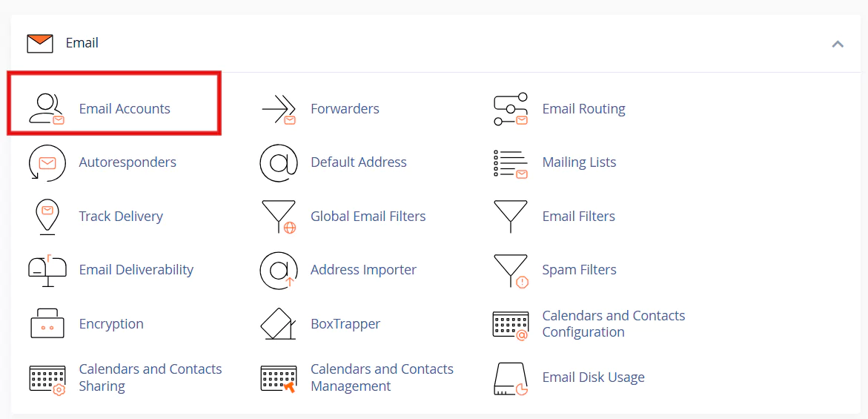Open Calendars and Contacts Sharing link

150,377
